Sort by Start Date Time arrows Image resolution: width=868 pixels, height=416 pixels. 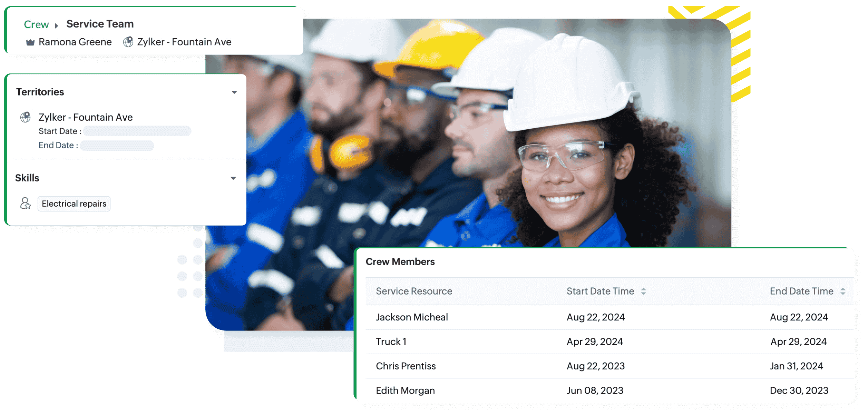(x=643, y=291)
